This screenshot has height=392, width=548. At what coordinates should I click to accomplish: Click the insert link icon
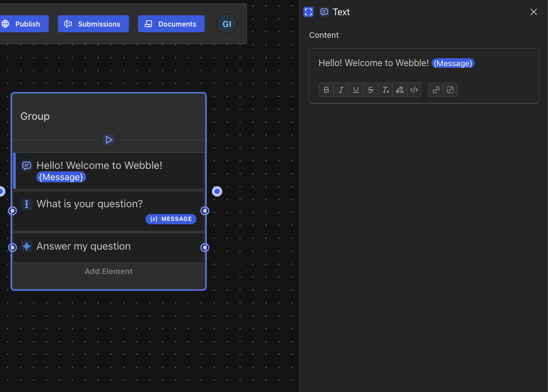(436, 90)
